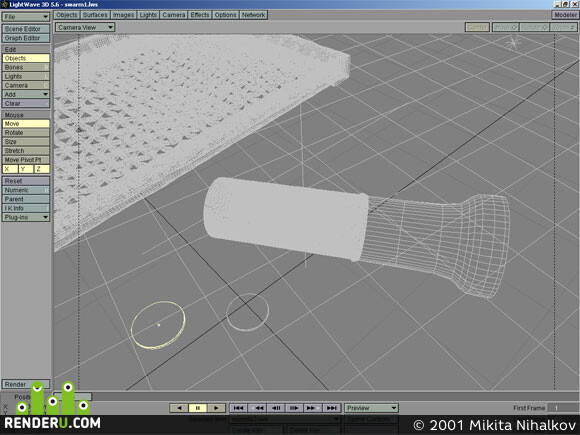This screenshot has height=435, width=580.
Task: Open the Surfaces panel
Action: (95, 15)
